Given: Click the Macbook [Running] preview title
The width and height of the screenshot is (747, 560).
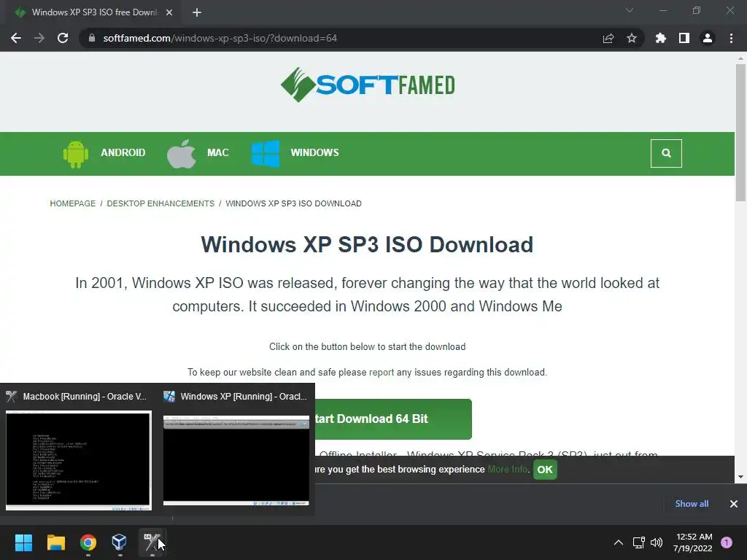Looking at the screenshot, I should [x=85, y=396].
